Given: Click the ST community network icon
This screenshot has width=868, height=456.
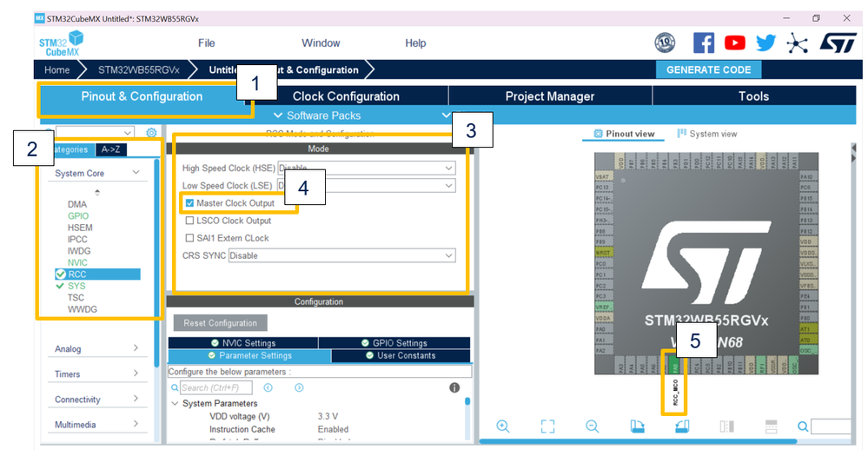Looking at the screenshot, I should pos(797,43).
